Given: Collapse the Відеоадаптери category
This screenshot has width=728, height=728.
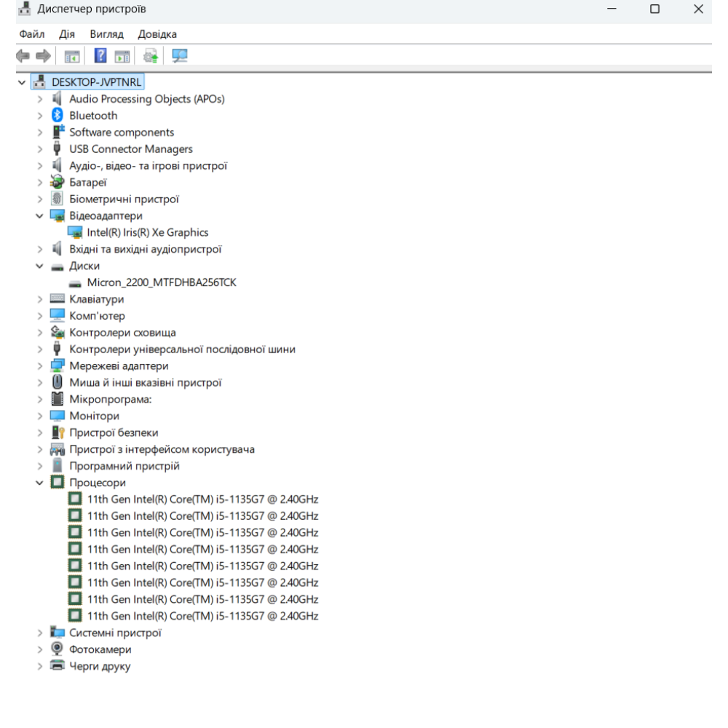Looking at the screenshot, I should [41, 215].
